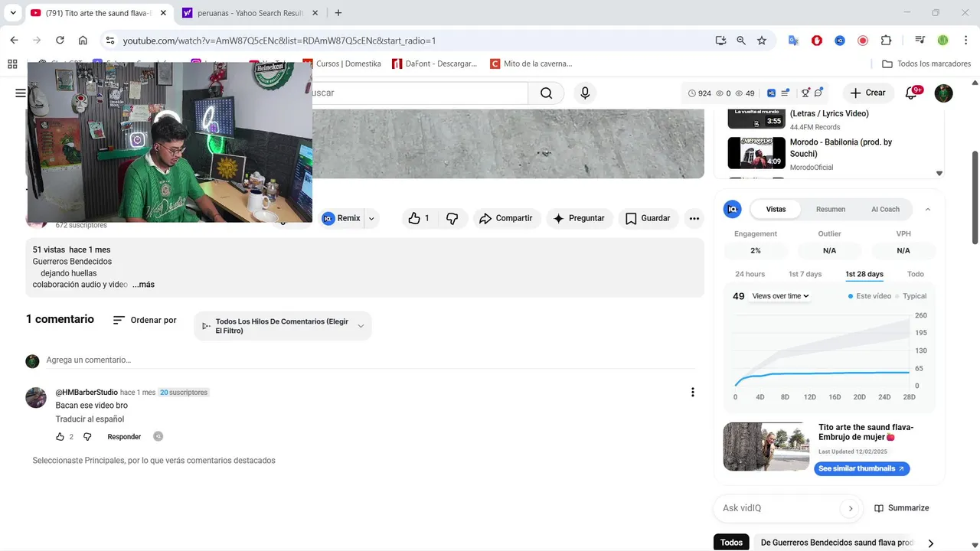This screenshot has height=551, width=980.
Task: Click the Embrujo de mujer thumbnail image
Action: [766, 447]
